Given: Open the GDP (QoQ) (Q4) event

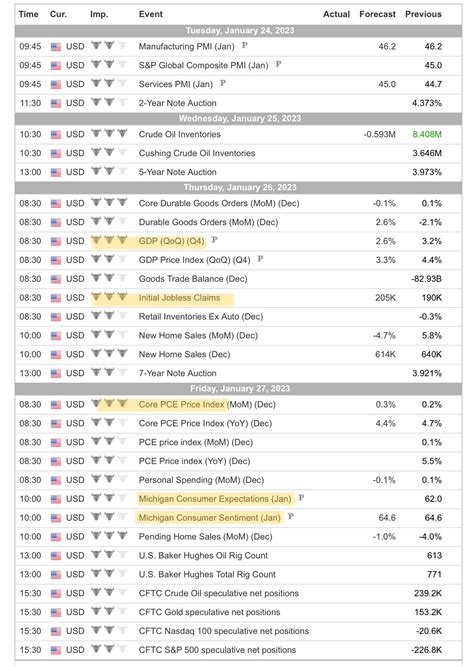Looking at the screenshot, I should (171, 241).
